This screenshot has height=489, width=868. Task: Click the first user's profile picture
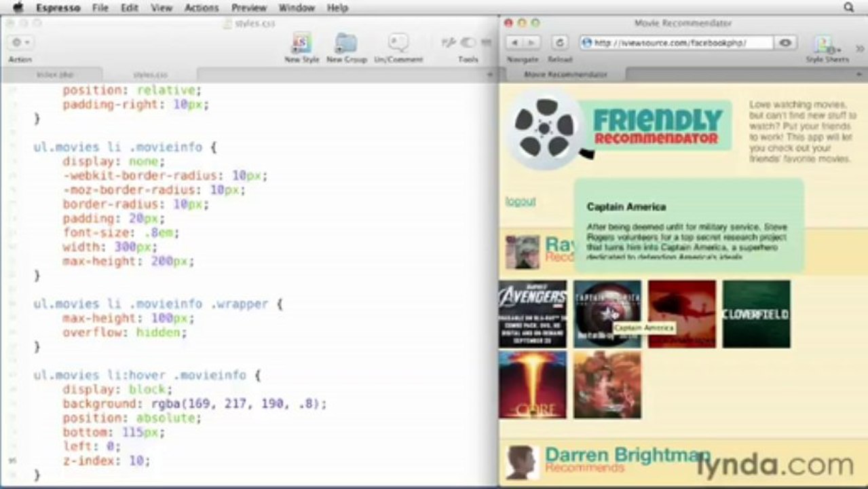pyautogui.click(x=523, y=252)
